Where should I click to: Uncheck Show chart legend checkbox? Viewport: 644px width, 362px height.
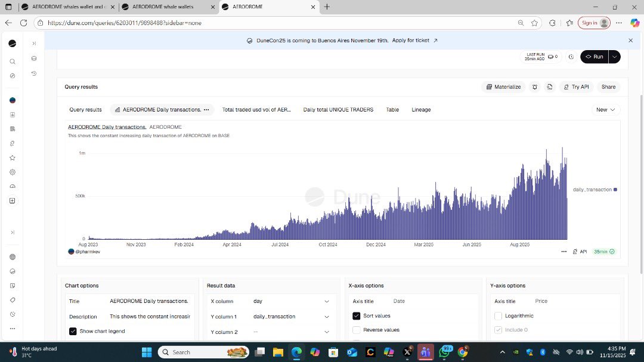73,331
